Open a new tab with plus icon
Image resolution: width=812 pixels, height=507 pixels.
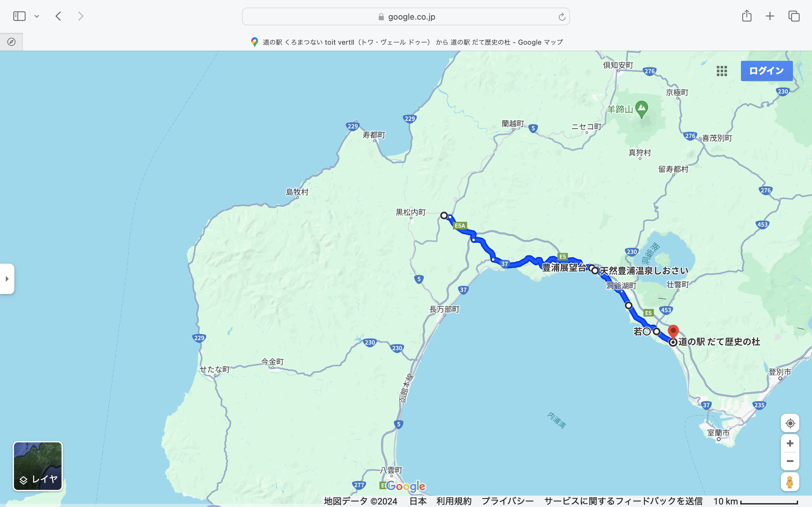click(770, 16)
